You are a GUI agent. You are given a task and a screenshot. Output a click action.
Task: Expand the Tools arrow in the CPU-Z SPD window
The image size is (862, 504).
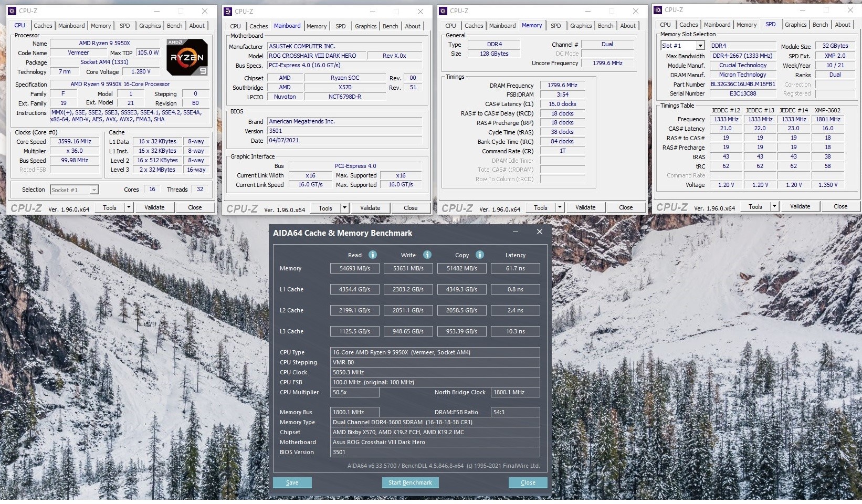point(774,206)
